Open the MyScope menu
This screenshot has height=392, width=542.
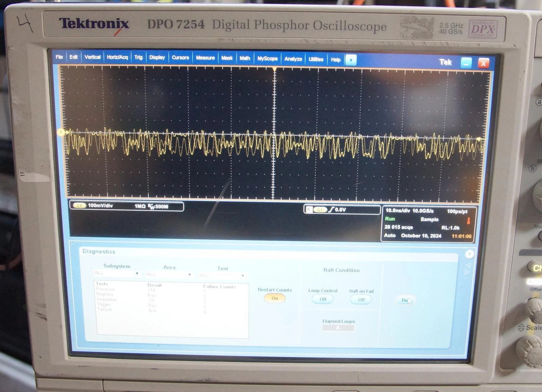pyautogui.click(x=267, y=59)
